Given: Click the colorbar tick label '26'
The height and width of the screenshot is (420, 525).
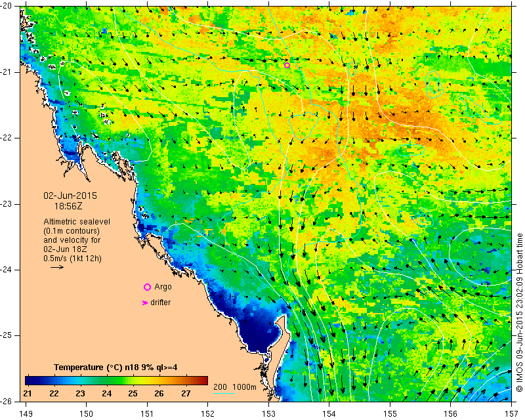Looking at the screenshot, I should pos(159,393).
